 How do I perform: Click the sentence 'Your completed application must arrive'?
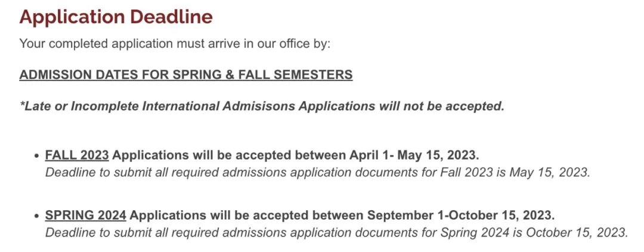pos(175,43)
